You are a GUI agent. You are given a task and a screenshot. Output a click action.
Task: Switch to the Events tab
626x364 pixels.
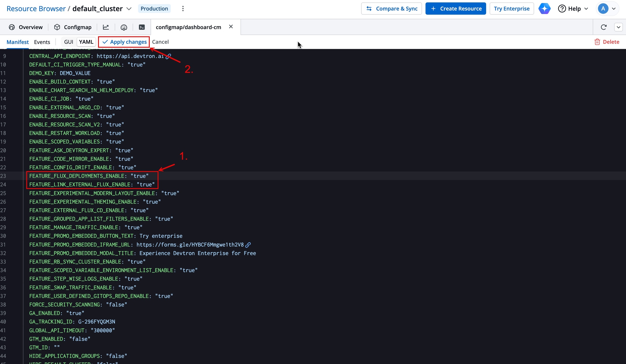tap(42, 42)
